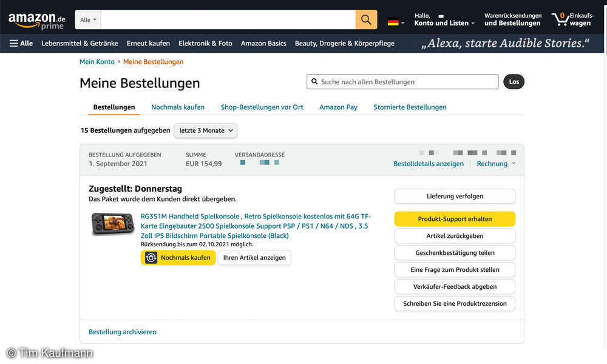This screenshot has width=607, height=364.
Task: Open the letzte 3 Monate filter dropdown
Action: click(205, 130)
